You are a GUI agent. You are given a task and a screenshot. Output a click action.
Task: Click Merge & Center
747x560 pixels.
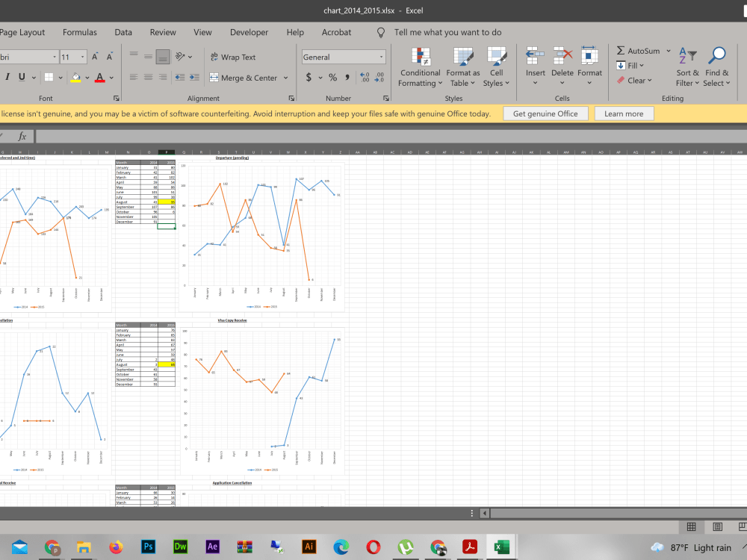244,78
